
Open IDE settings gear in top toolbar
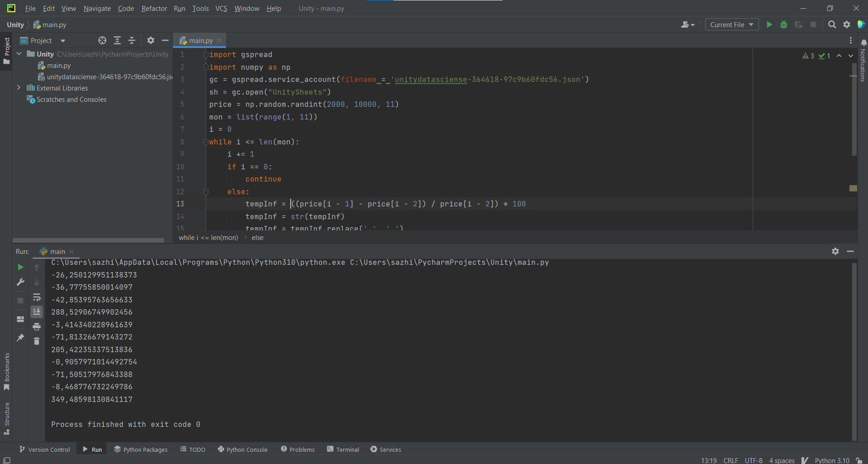point(847,24)
